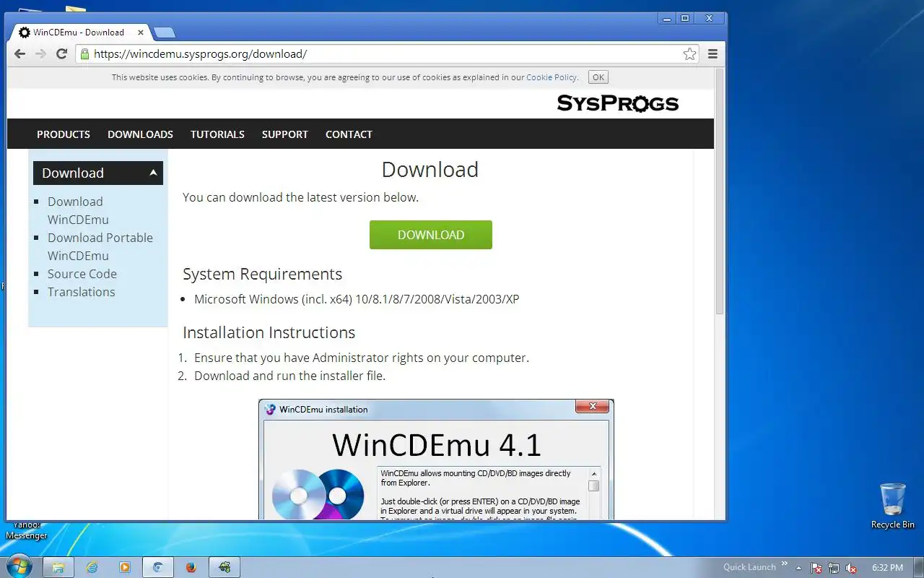Open the TUTORIALS menu
Viewport: 924px width, 578px height.
coord(217,134)
